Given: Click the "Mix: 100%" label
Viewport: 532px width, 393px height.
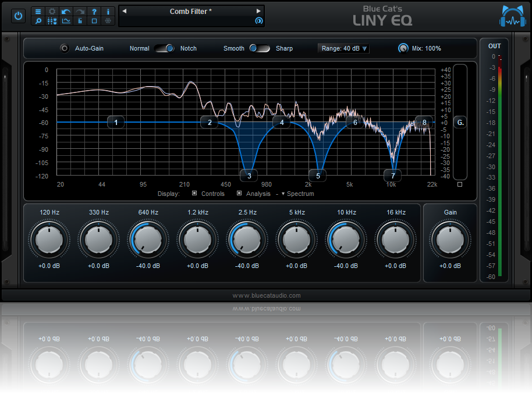Looking at the screenshot, I should coord(427,48).
